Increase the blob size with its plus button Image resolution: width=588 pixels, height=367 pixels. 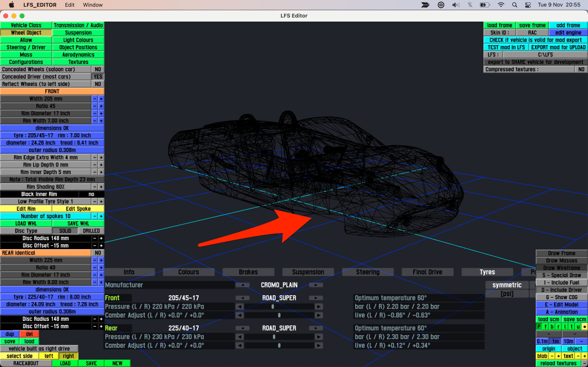point(558,356)
